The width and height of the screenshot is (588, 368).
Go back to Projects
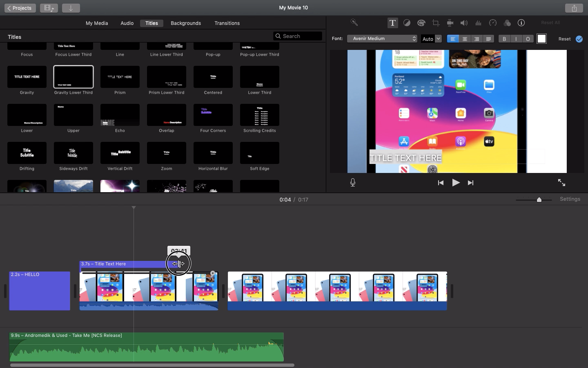(x=20, y=8)
